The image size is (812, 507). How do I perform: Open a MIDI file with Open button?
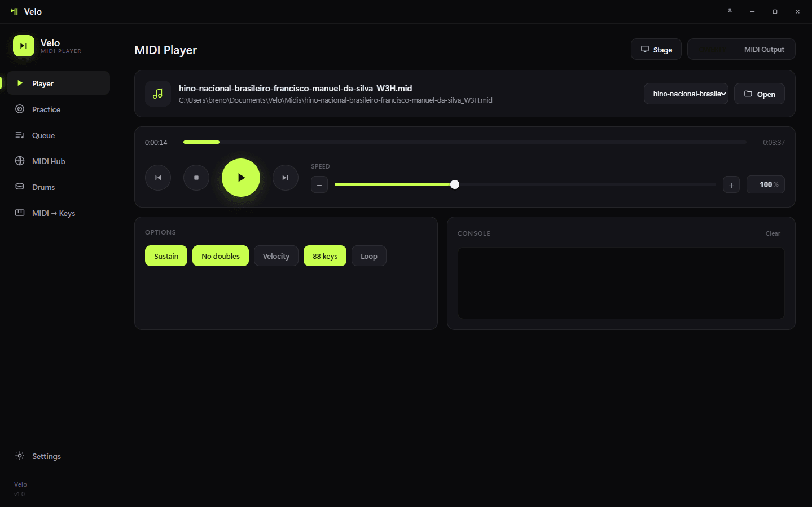[760, 94]
